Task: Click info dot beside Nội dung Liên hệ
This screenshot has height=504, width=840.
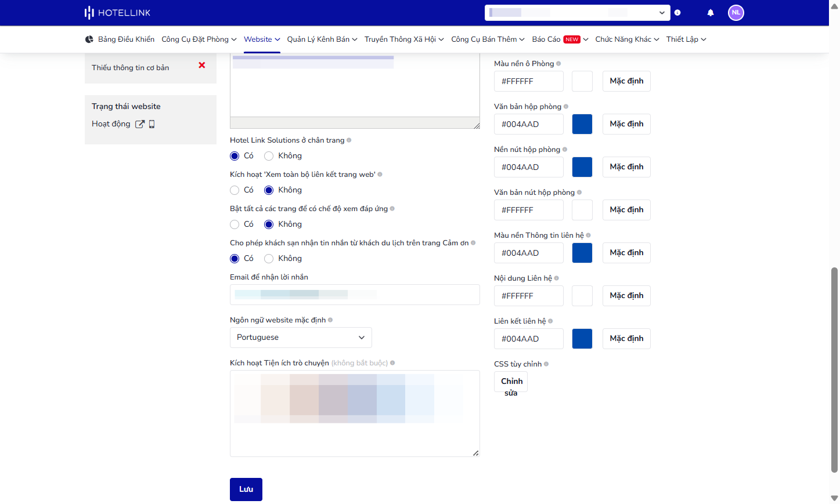Action: tap(557, 278)
